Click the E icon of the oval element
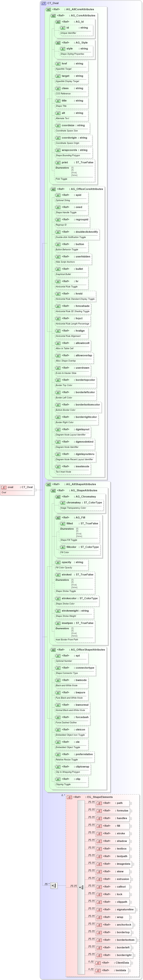Image resolution: width=143 pixels, height=980 pixels. coord(4,487)
